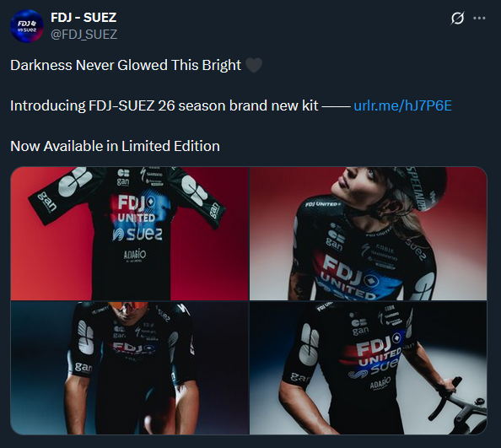Open the Grok explain-post icon
501x448 pixels.
(457, 19)
